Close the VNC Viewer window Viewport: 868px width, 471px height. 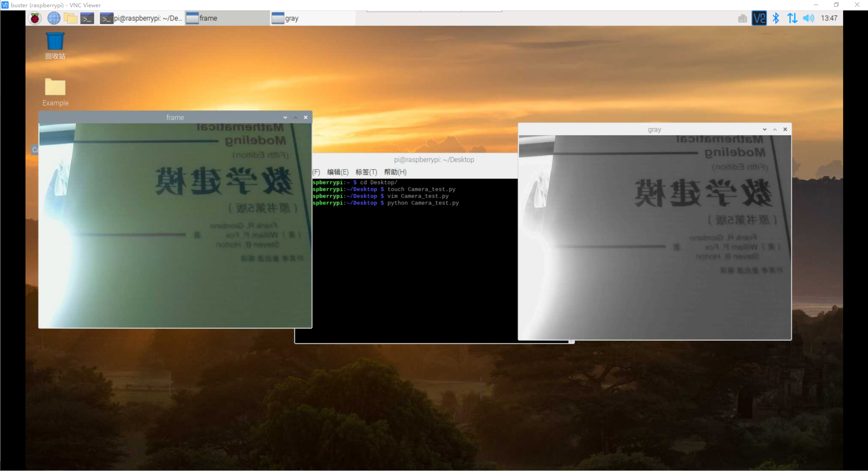(x=857, y=5)
